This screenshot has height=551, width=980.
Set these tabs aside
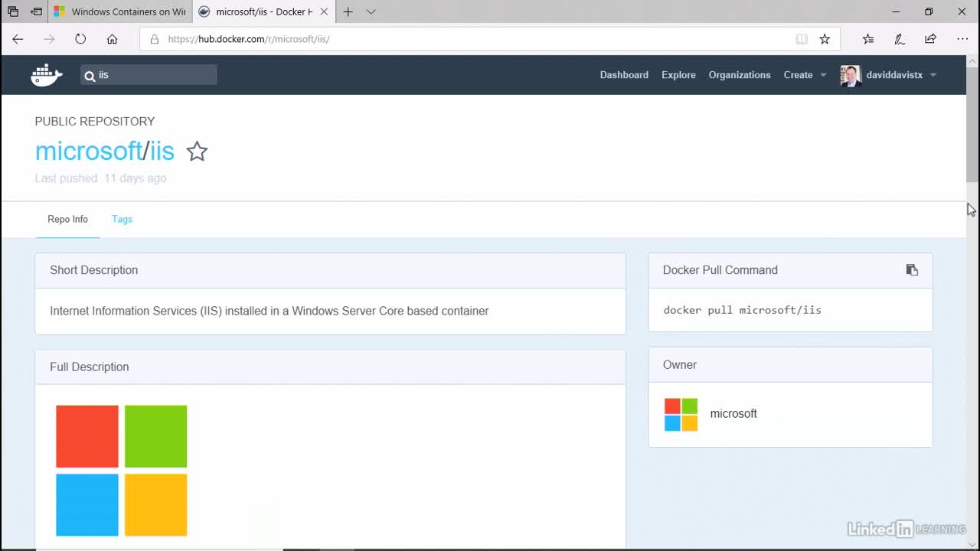(x=36, y=11)
